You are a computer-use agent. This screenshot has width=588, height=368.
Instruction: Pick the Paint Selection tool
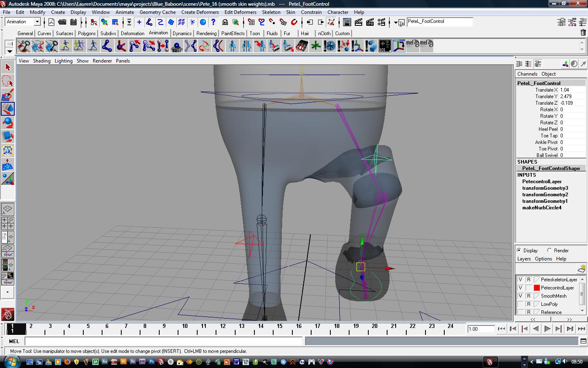coord(7,95)
